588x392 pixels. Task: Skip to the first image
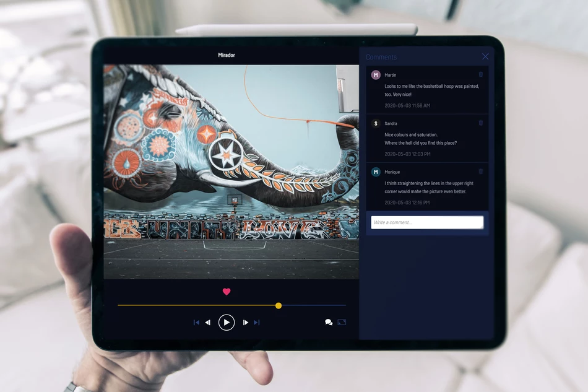click(196, 323)
